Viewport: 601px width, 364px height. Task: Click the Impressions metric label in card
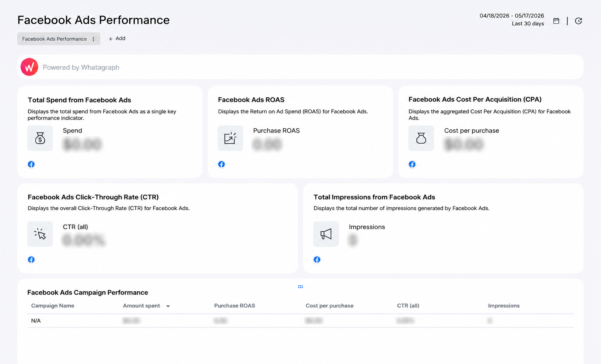[367, 227]
